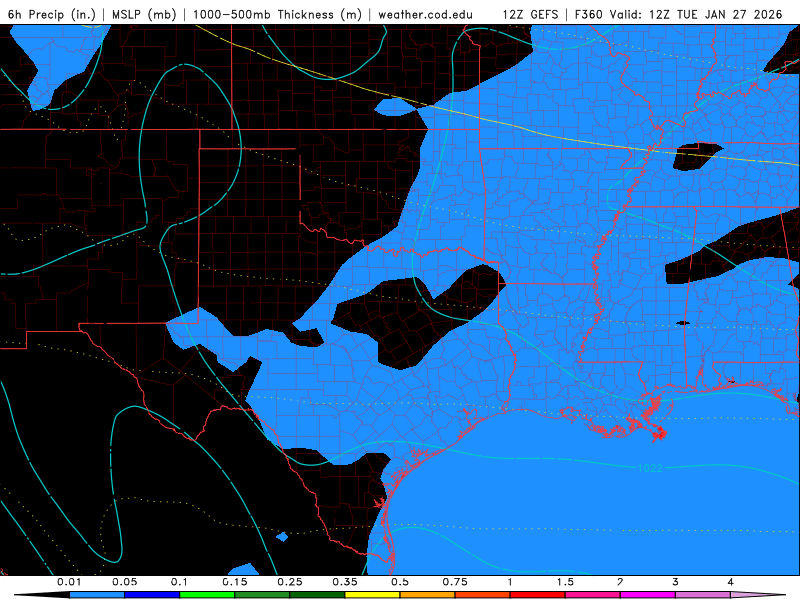Click the 0.1 legend value

[179, 582]
